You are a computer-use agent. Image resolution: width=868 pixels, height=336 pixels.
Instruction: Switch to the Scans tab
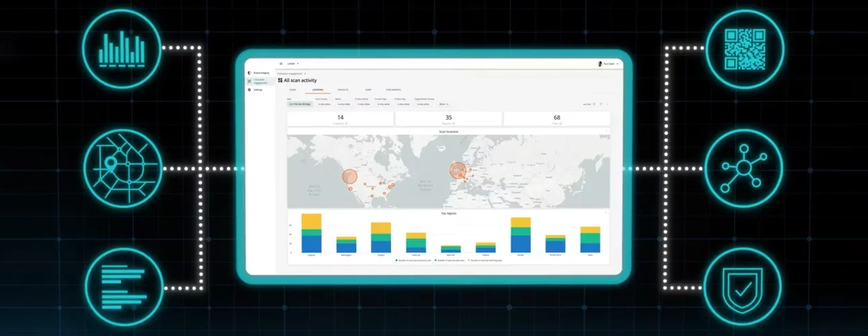click(x=293, y=89)
